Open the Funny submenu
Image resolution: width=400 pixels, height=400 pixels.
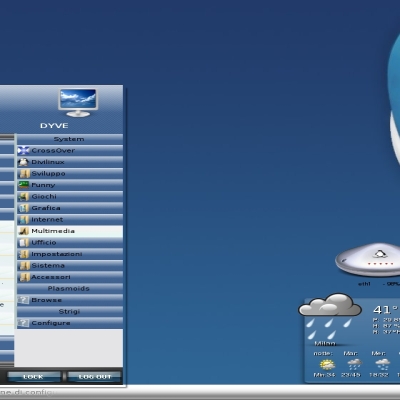(x=70, y=185)
